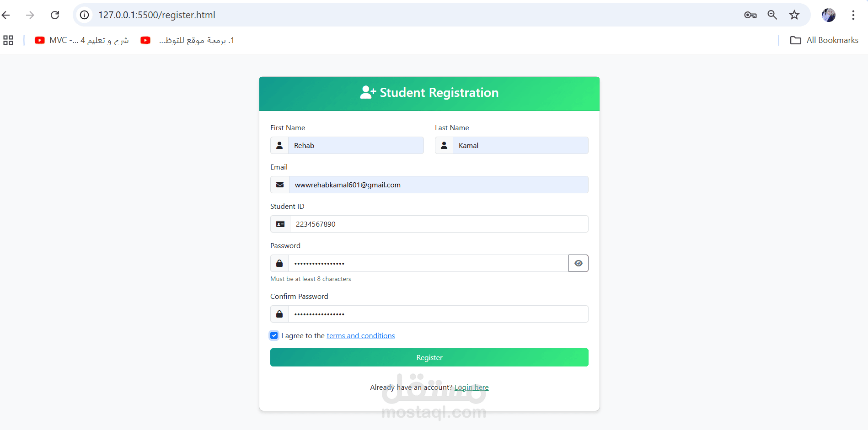868x430 pixels.
Task: Go to the Login here link
Action: pos(472,387)
